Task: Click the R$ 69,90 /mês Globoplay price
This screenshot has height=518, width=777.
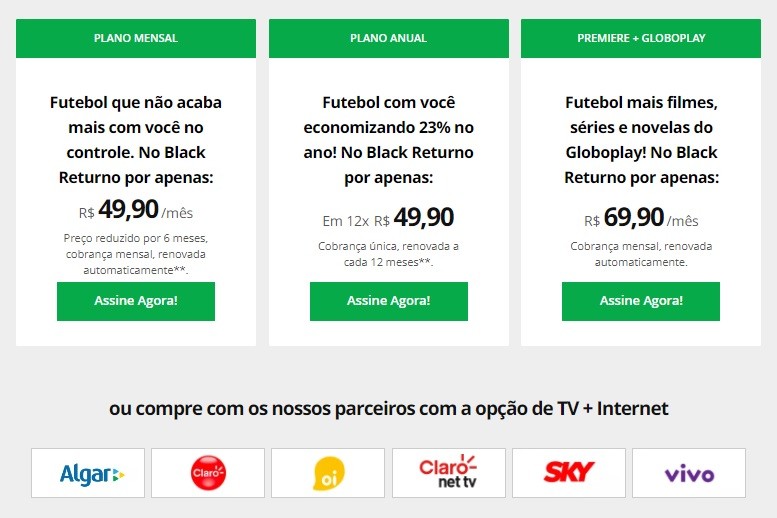Action: click(x=641, y=218)
